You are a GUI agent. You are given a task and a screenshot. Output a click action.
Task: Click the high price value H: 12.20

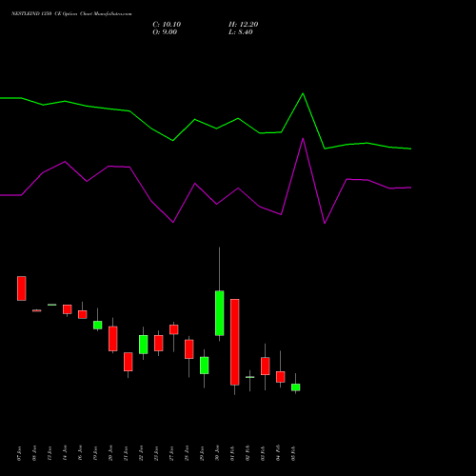click(x=243, y=25)
